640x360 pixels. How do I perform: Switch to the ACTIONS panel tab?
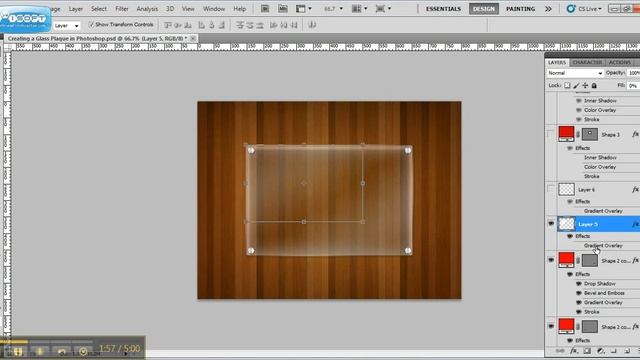[x=620, y=62]
